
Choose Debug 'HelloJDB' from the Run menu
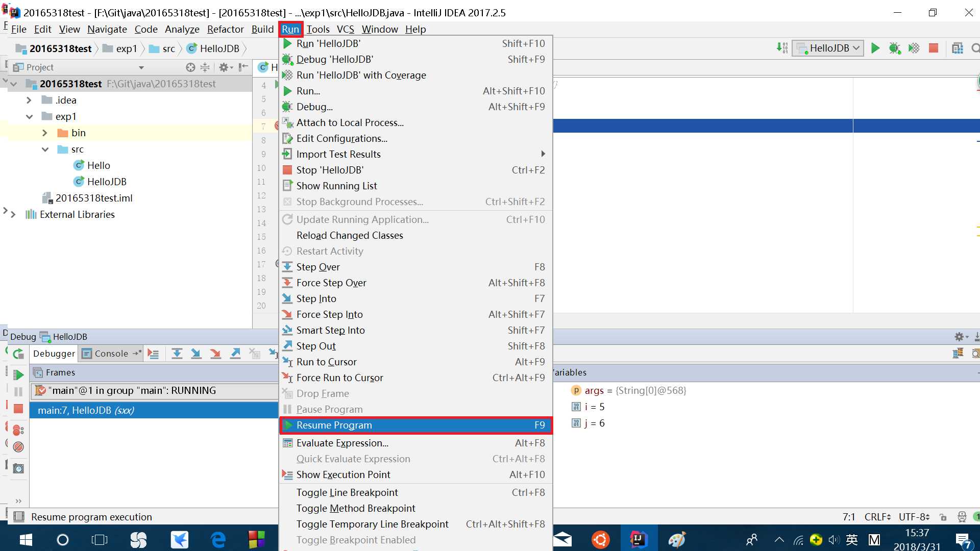click(416, 59)
